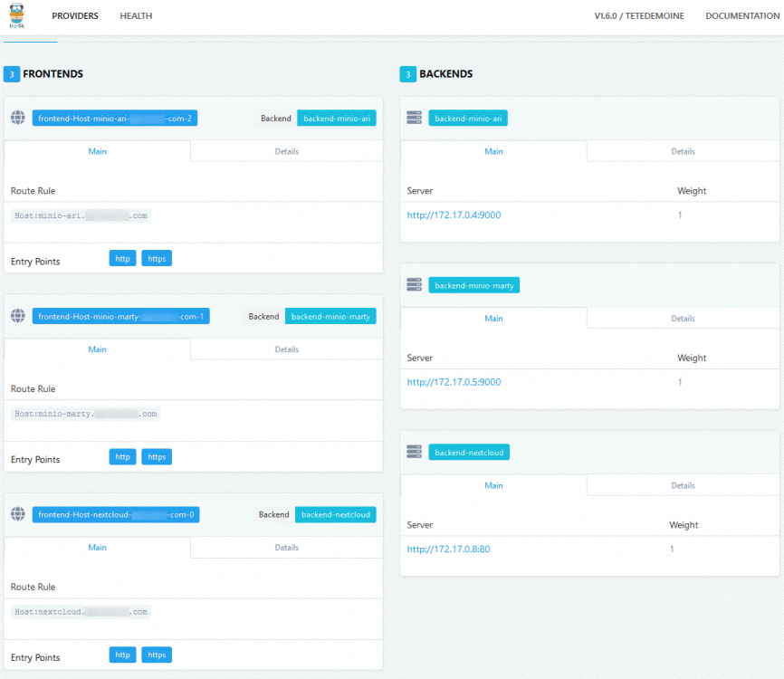784x679 pixels.
Task: Open server link http://172.17.0.4:9000
Action: click(454, 215)
